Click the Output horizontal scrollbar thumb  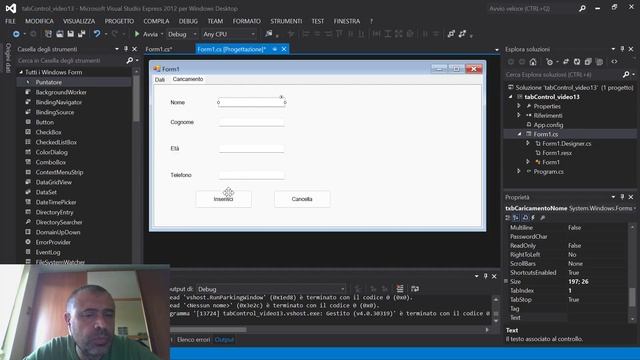click(209, 329)
